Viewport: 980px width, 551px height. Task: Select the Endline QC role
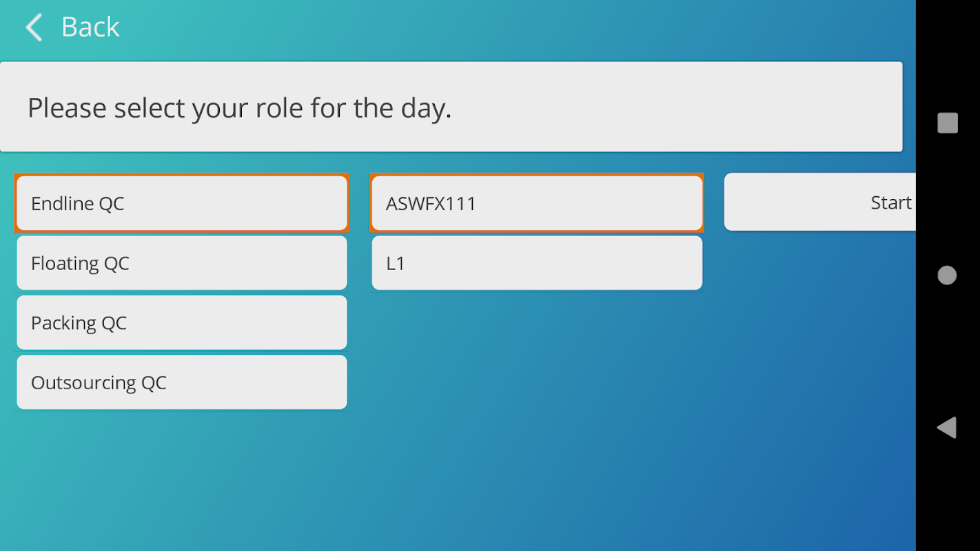click(182, 203)
